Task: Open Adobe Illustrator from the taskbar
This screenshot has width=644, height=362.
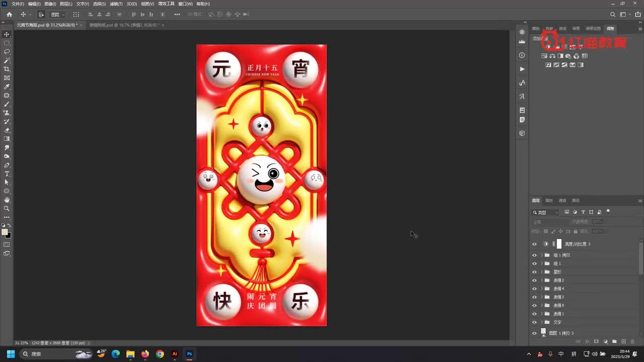Action: point(175,354)
